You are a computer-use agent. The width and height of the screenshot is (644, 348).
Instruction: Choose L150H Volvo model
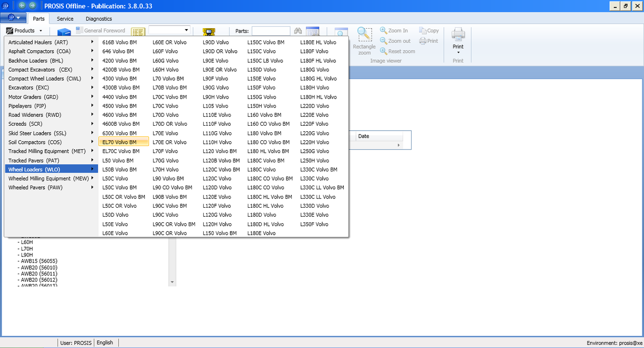(x=262, y=106)
